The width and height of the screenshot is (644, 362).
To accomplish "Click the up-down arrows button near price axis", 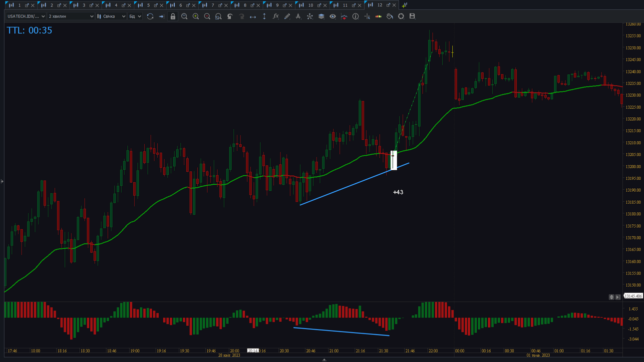I will pos(611,297).
